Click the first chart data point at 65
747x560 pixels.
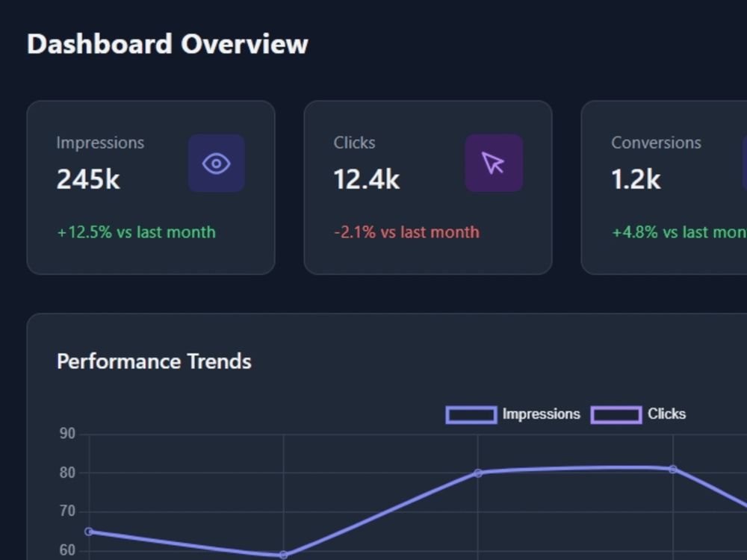(89, 532)
